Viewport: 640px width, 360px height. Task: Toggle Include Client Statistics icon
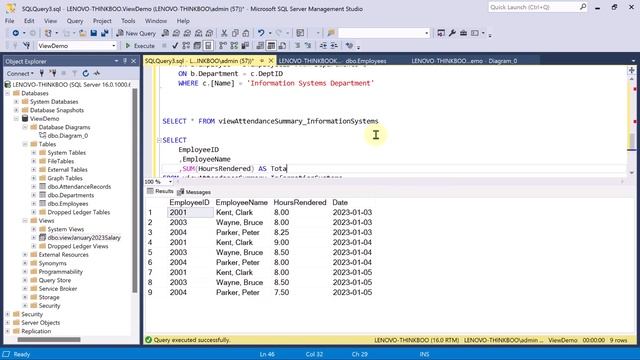245,46
